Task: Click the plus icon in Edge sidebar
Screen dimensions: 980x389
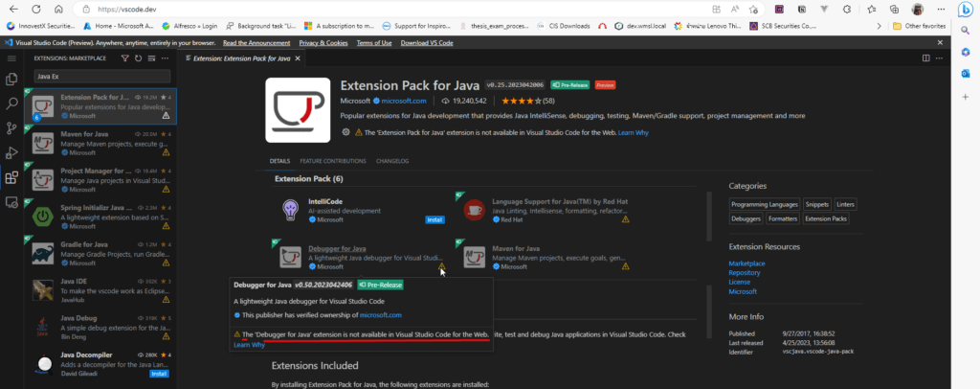Action: point(966,97)
